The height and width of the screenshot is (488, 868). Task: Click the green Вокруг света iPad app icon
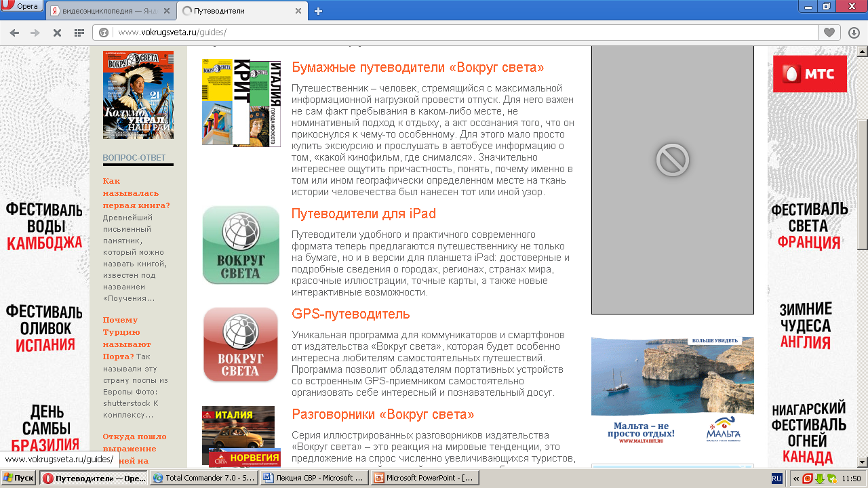point(241,245)
